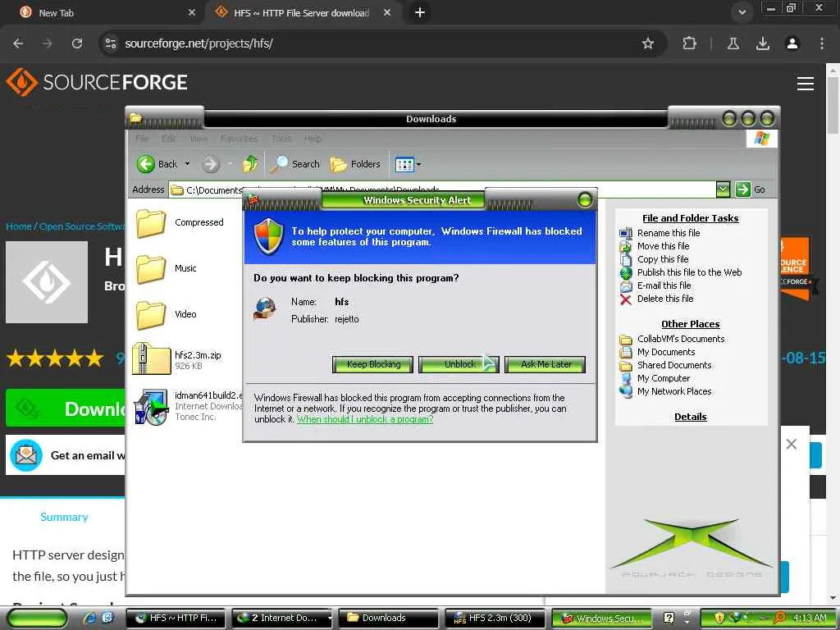840x630 pixels.
Task: Switch to Downloads taskbar item
Action: [388, 619]
